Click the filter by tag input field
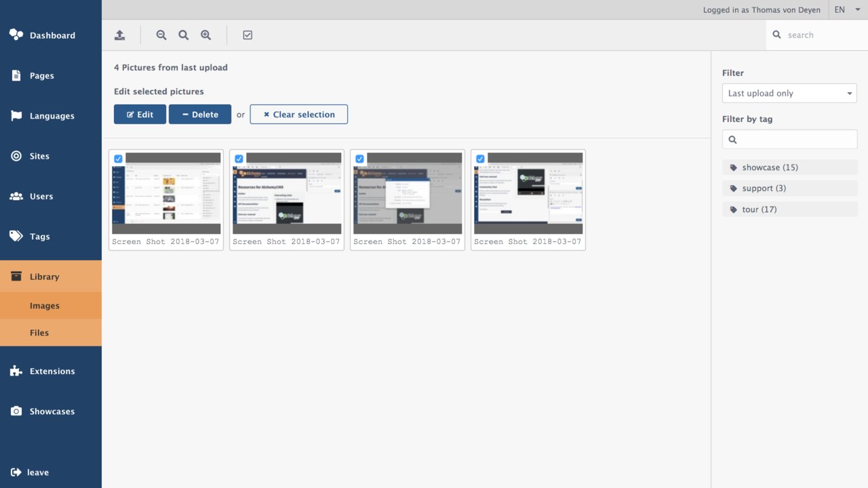 coord(789,139)
